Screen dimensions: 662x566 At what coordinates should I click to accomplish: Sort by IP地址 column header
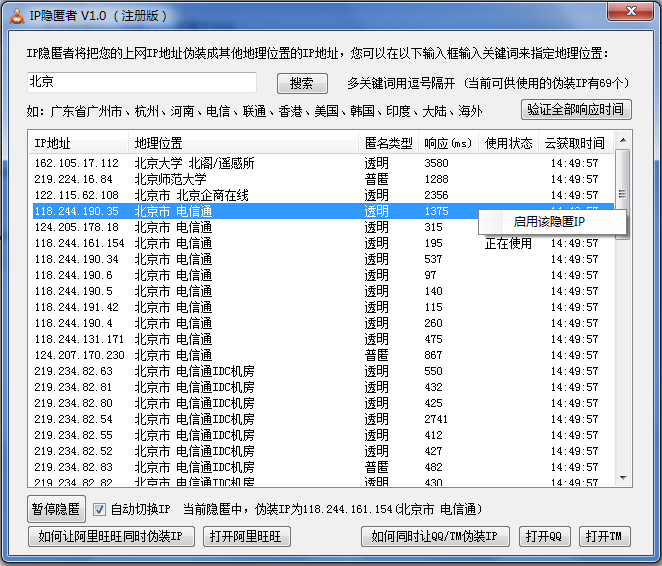click(79, 143)
